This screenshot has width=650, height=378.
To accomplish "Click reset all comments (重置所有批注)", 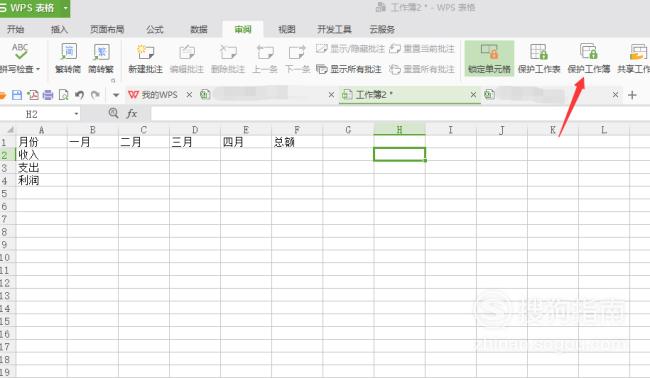I will 422,69.
